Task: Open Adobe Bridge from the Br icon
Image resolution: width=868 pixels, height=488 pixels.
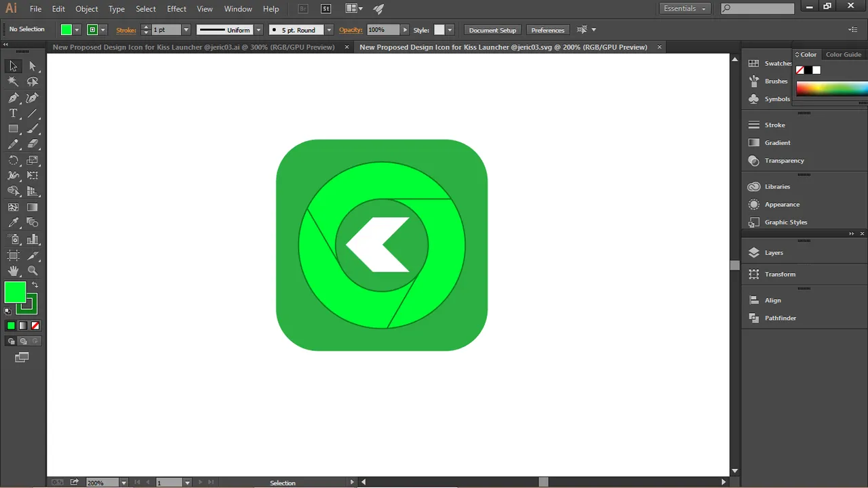Action: (x=303, y=9)
